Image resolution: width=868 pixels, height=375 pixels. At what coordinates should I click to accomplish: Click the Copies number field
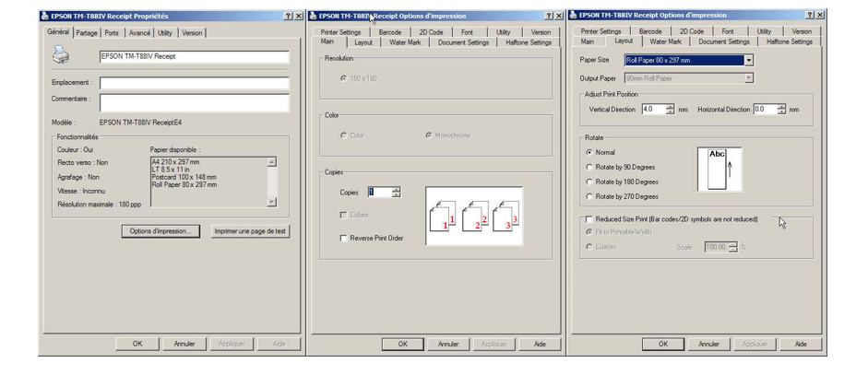[x=380, y=192]
